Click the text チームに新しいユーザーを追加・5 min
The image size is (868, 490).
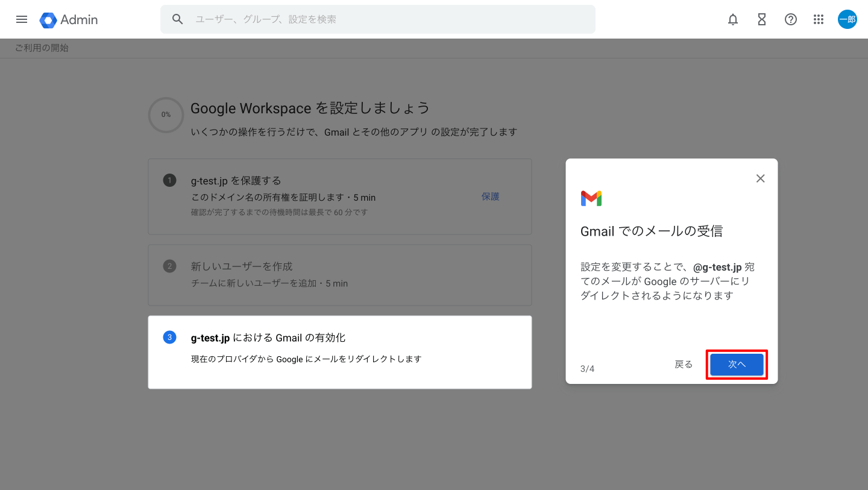point(269,283)
